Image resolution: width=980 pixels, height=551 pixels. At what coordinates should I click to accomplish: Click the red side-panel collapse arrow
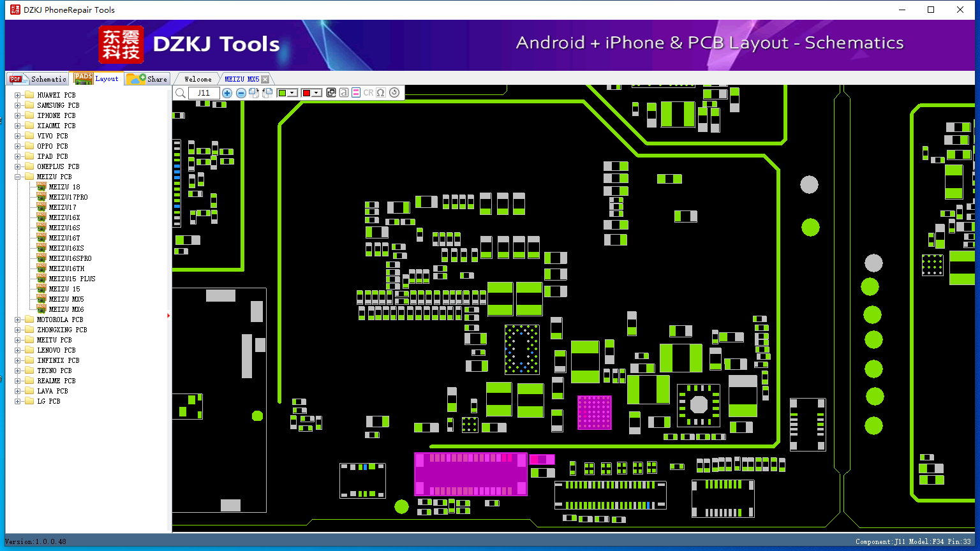(x=168, y=316)
